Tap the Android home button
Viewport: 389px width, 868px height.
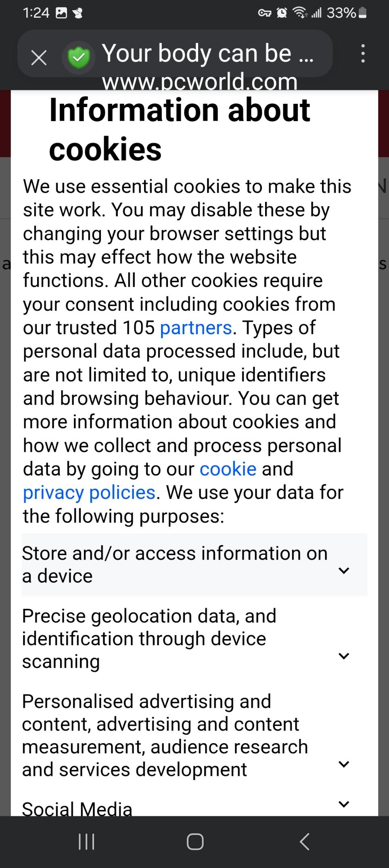click(195, 842)
